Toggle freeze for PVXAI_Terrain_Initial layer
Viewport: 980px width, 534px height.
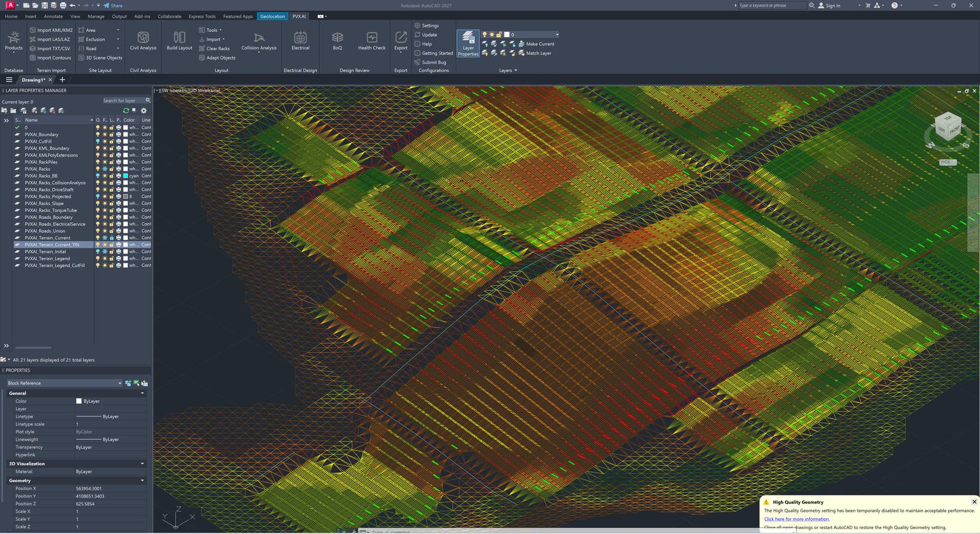coord(105,252)
